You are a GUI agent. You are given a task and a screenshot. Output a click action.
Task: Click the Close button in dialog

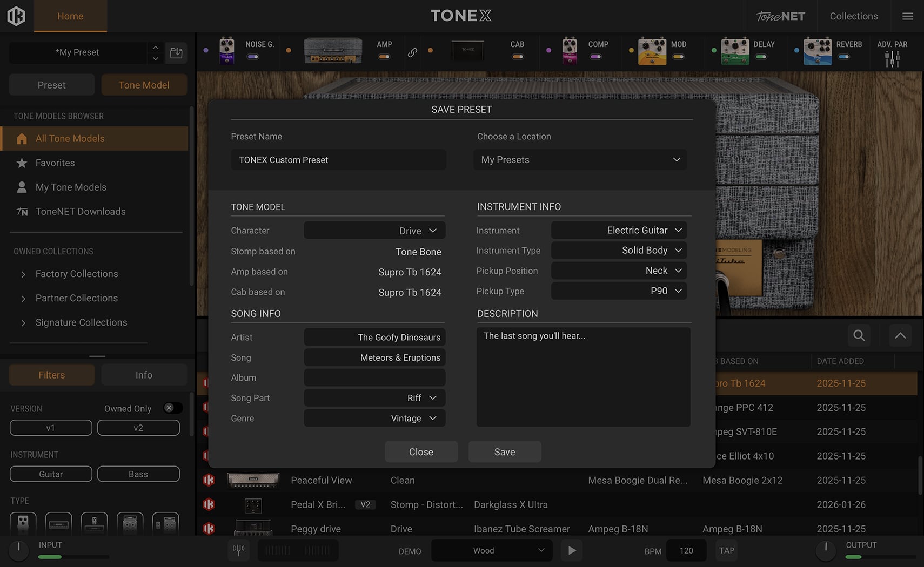point(421,452)
